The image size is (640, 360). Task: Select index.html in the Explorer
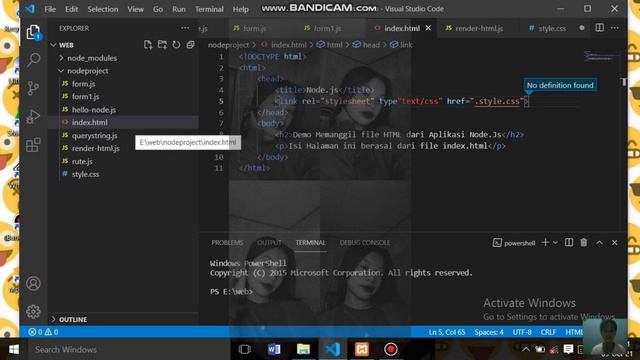89,122
